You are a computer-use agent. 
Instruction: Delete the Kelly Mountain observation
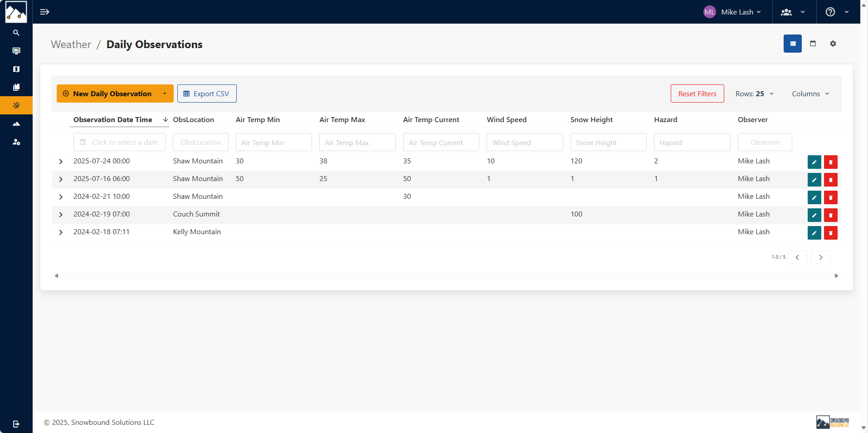click(831, 233)
